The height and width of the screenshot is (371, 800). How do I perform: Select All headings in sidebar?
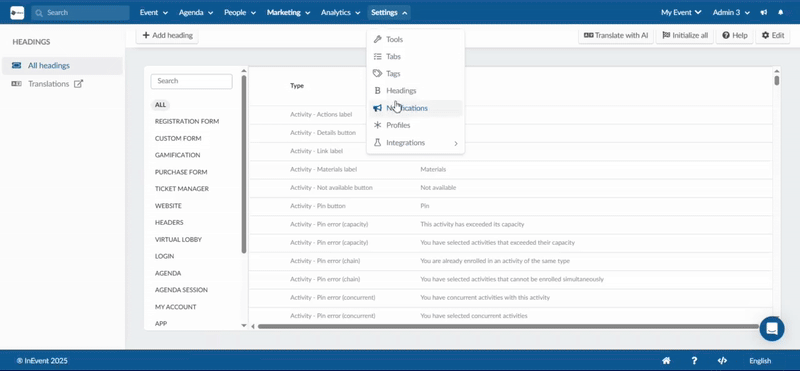coord(62,65)
